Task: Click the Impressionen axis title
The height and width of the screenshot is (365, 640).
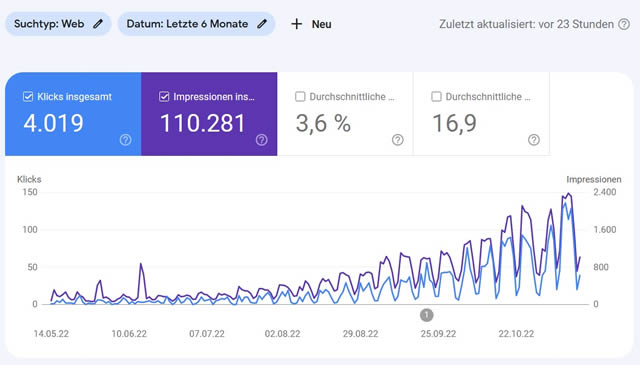Action: [594, 179]
